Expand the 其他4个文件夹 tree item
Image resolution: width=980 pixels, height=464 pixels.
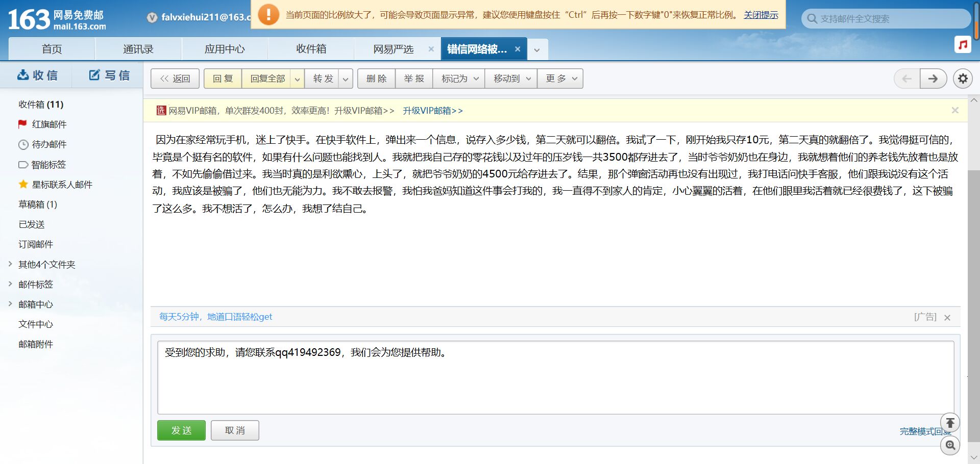10,264
